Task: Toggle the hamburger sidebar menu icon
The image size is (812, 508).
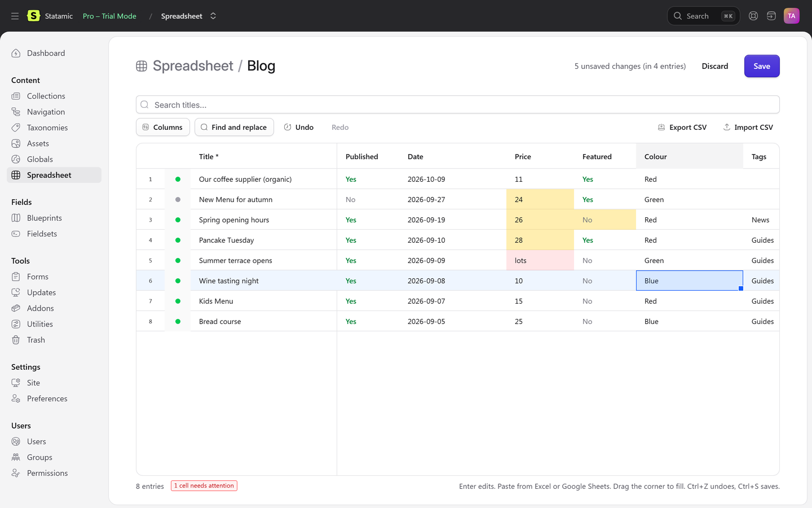Action: (15, 16)
